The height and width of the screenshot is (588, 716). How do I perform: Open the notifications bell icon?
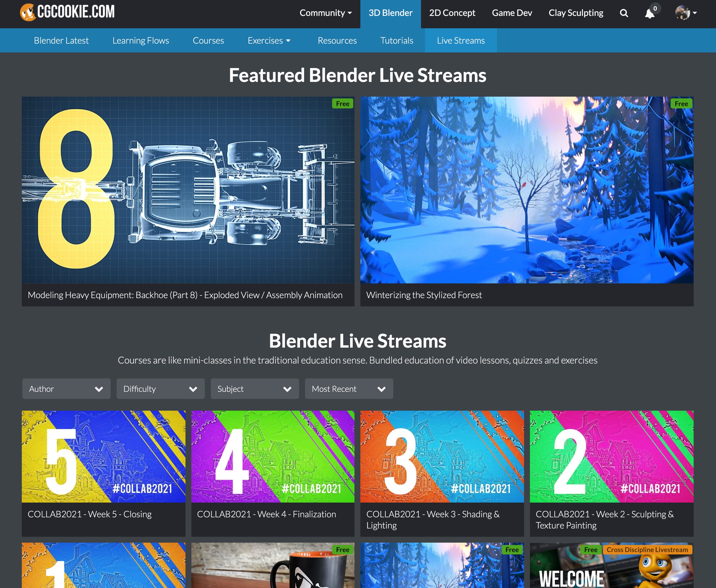pyautogui.click(x=649, y=14)
